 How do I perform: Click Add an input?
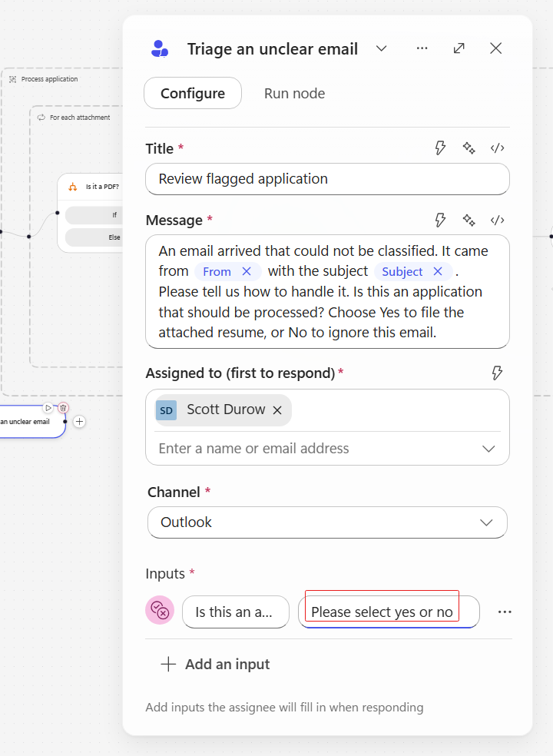click(216, 664)
